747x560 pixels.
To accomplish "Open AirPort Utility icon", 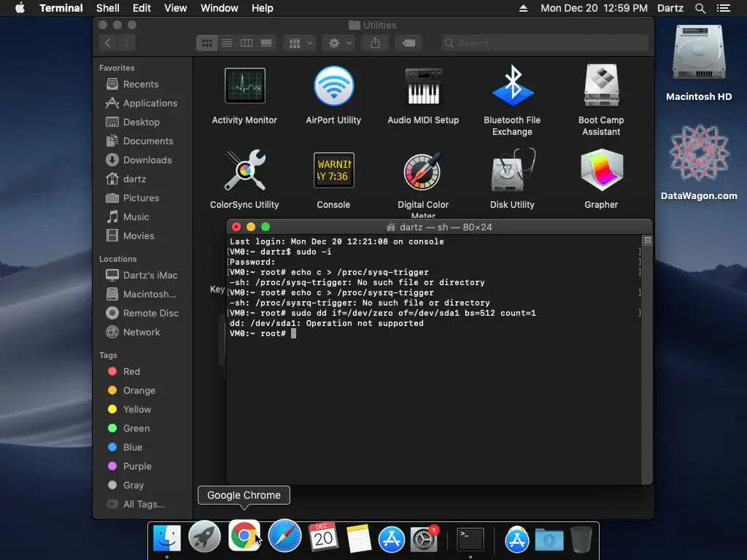I will [333, 86].
